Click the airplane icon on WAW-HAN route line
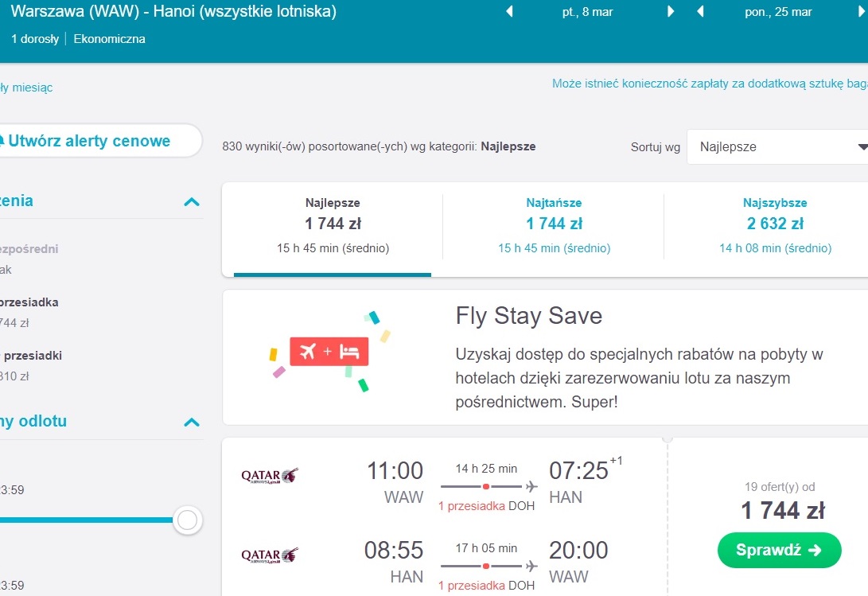This screenshot has height=596, width=868. coord(531,486)
